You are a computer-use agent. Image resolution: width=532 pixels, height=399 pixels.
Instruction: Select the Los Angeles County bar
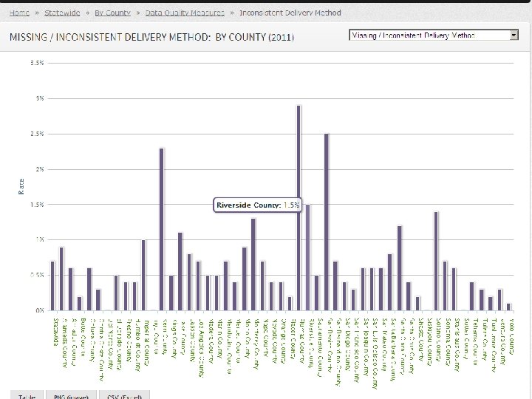click(x=198, y=286)
